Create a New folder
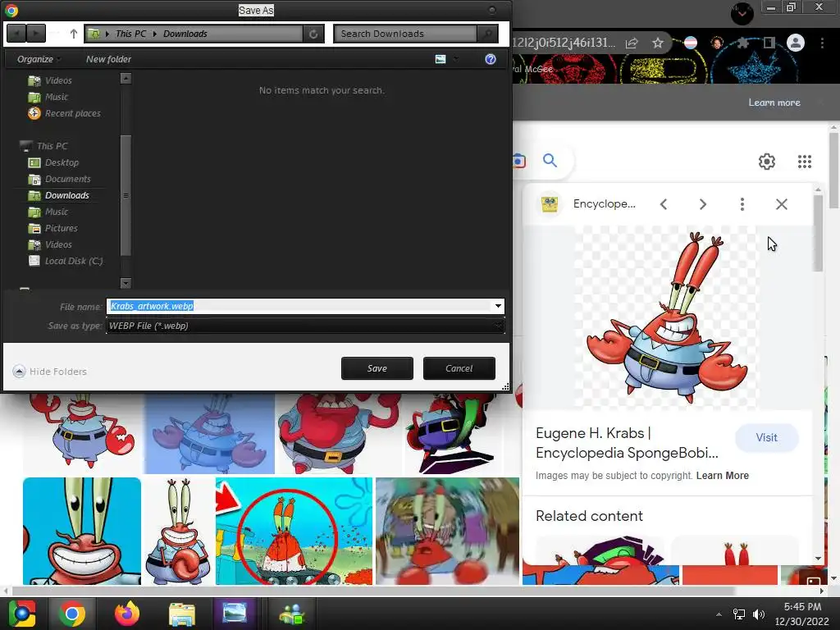The width and height of the screenshot is (840, 630). 108,59
